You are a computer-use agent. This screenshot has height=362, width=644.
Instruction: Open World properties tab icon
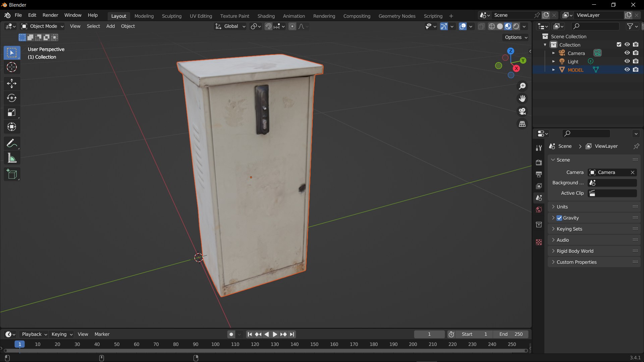pos(539,210)
